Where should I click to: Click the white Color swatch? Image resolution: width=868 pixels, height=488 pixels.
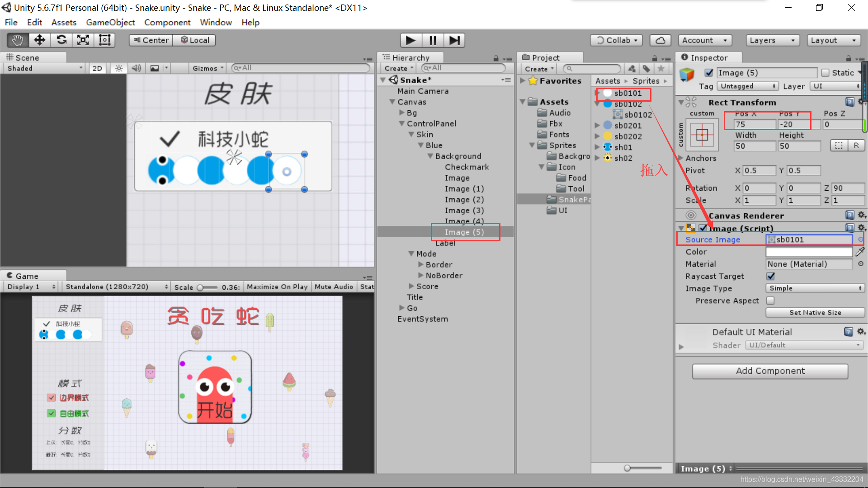(809, 252)
